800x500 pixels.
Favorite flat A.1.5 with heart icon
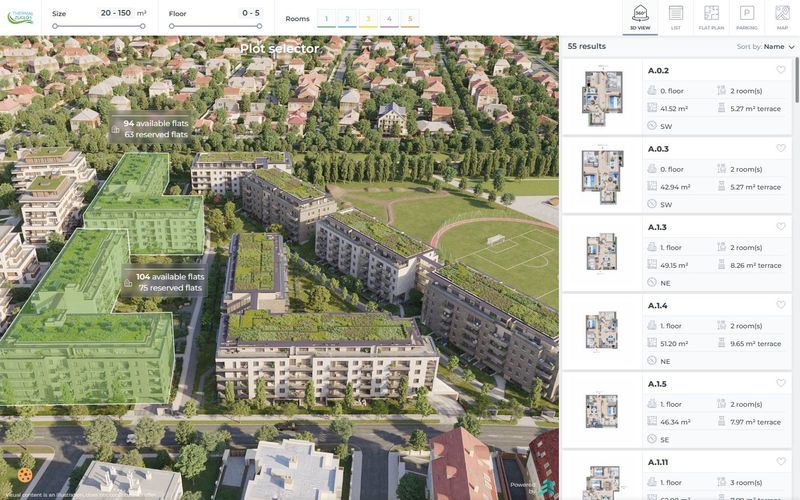click(781, 383)
